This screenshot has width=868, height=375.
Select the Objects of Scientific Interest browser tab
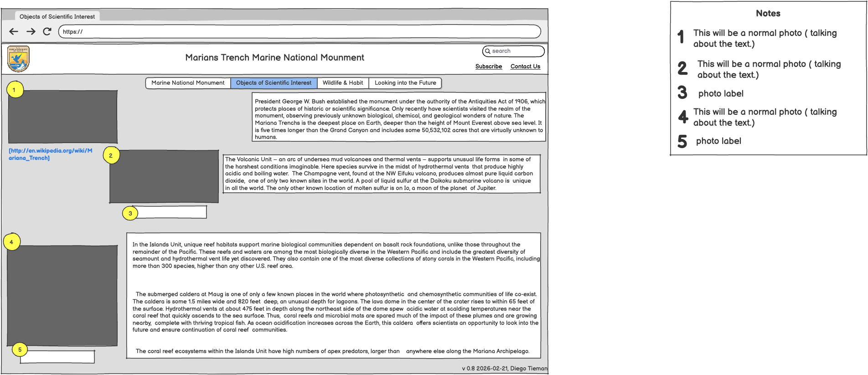click(x=57, y=16)
